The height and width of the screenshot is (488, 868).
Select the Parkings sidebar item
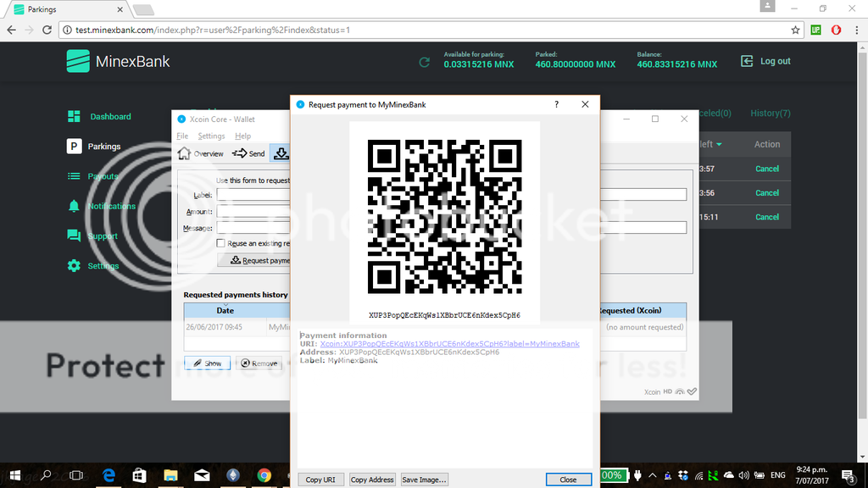click(x=93, y=146)
